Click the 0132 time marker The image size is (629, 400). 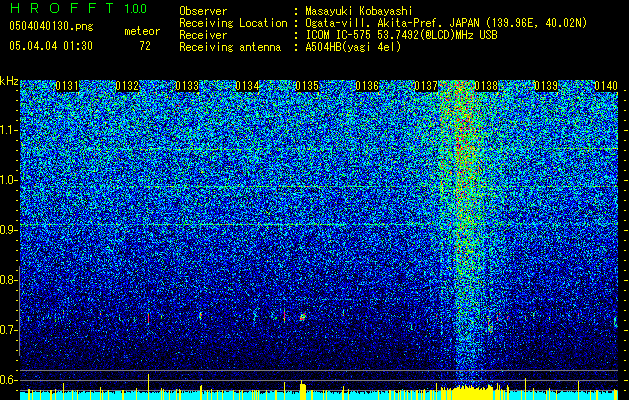click(x=127, y=86)
